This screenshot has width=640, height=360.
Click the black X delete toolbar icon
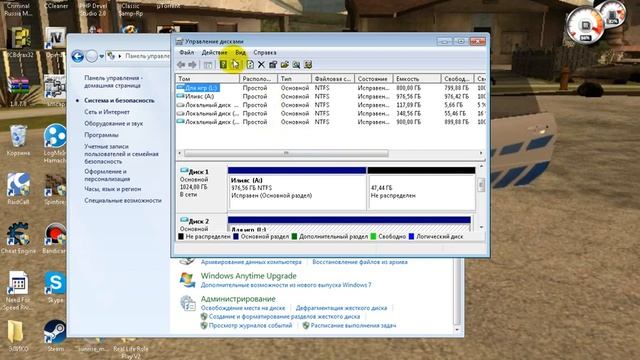261,64
